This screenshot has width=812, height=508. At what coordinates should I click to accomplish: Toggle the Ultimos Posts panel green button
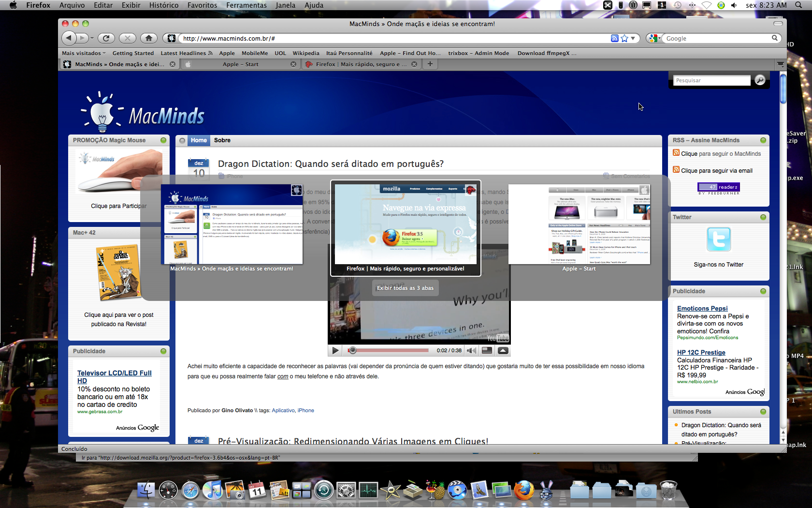tap(763, 412)
